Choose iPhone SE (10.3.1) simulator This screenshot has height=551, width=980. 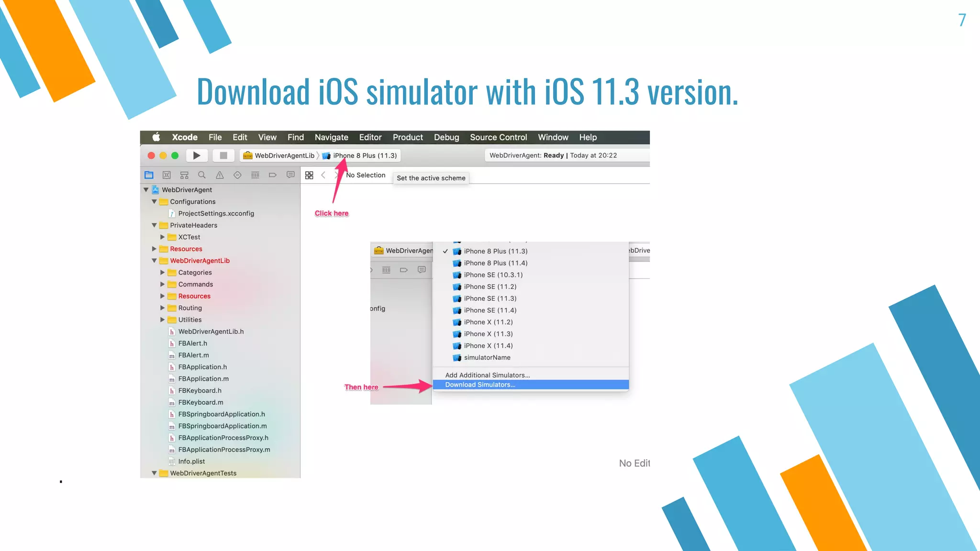coord(530,275)
